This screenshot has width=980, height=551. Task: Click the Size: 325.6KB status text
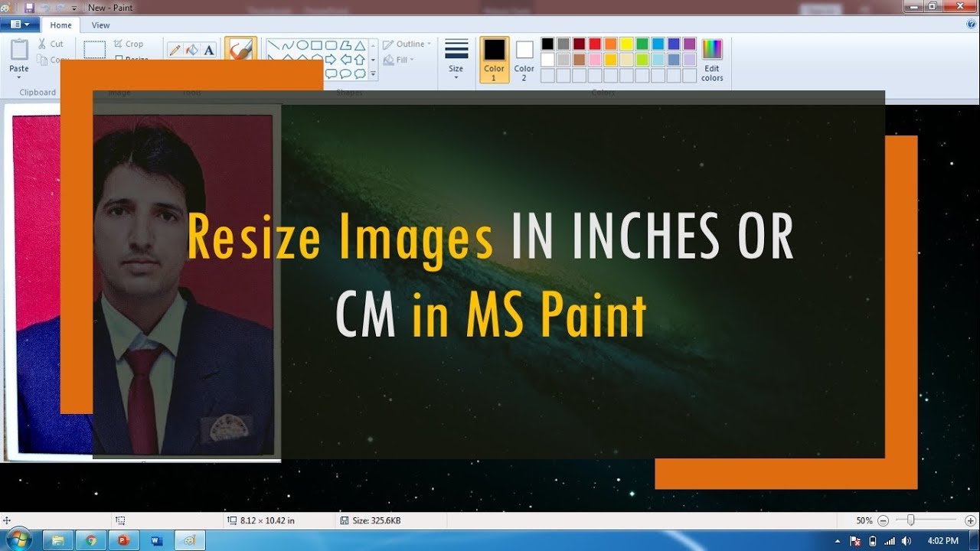coord(376,520)
